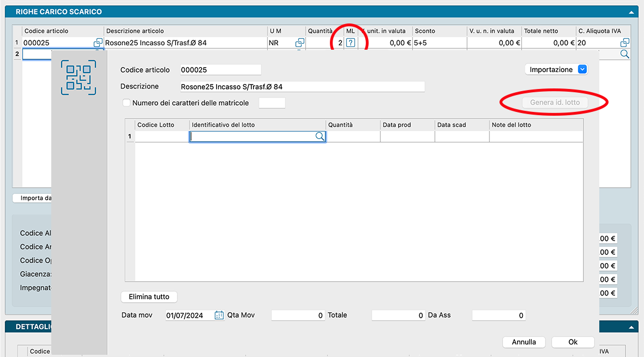Image resolution: width=644 pixels, height=357 pixels.
Task: Click the Codice Lotto cell in row 1
Action: click(162, 137)
